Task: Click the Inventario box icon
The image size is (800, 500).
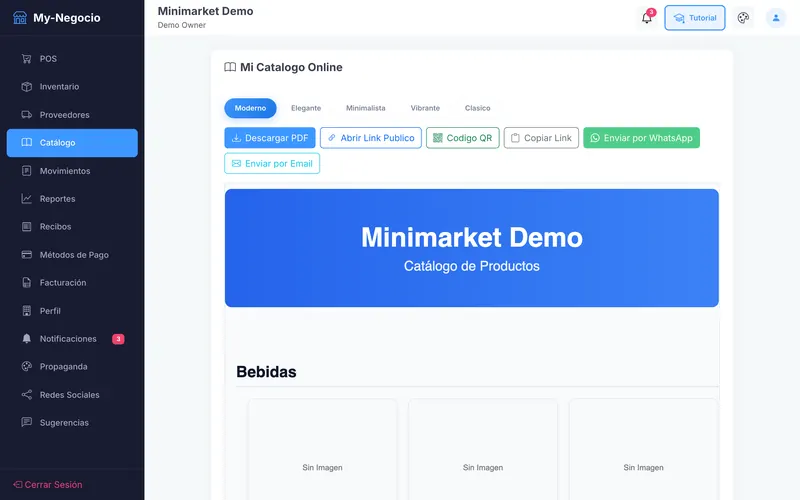Action: [27, 87]
